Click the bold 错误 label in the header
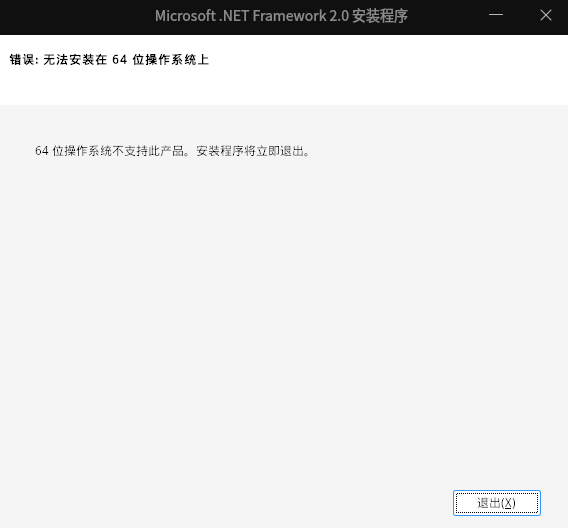 tap(22, 59)
